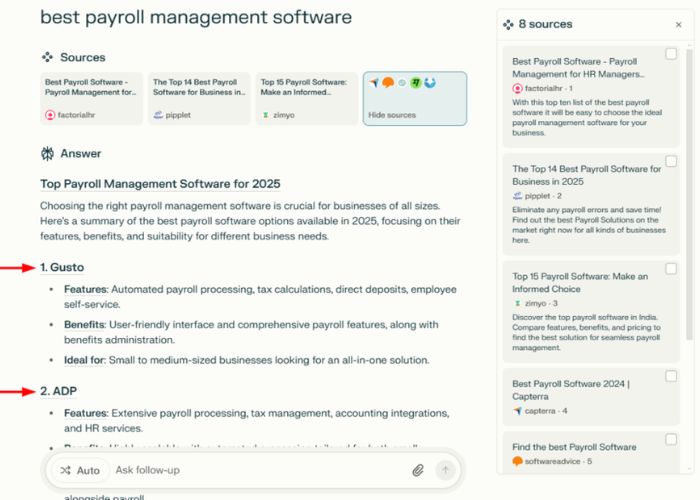The height and width of the screenshot is (500, 700).
Task: Click the Sources heading icon
Action: coord(47,57)
